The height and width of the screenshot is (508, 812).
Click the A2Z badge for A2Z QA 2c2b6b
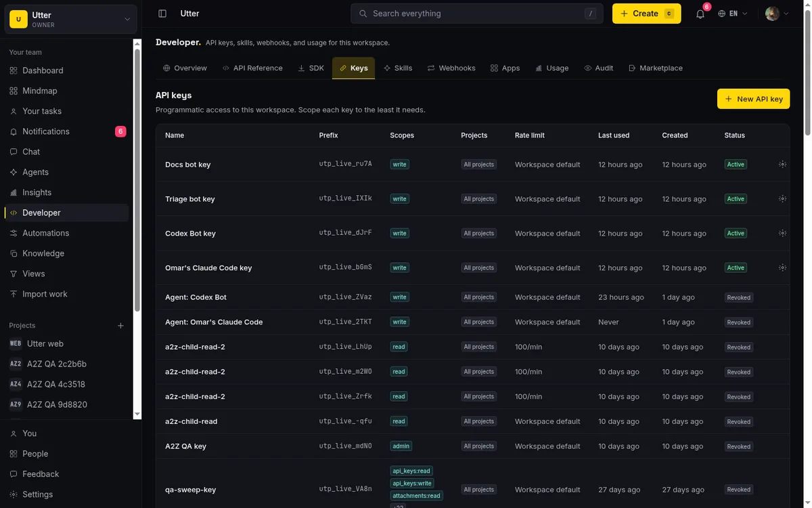point(16,364)
